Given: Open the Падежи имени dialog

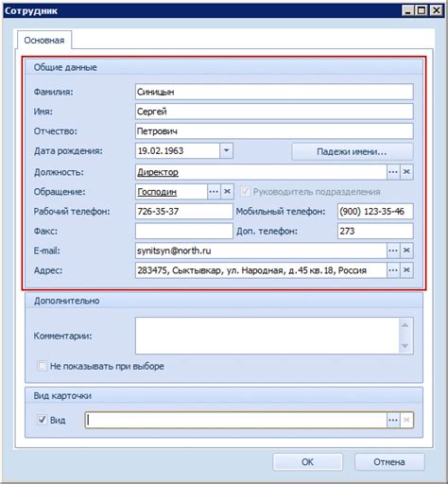Looking at the screenshot, I should 353,151.
